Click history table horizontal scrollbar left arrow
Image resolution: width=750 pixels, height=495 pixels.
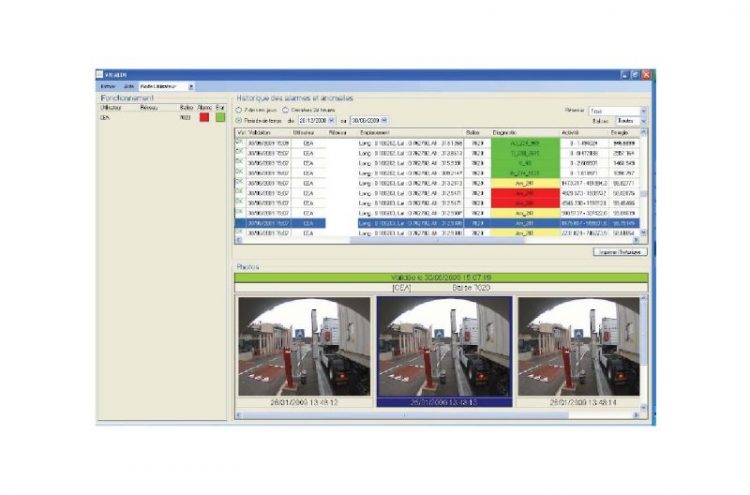(x=239, y=240)
